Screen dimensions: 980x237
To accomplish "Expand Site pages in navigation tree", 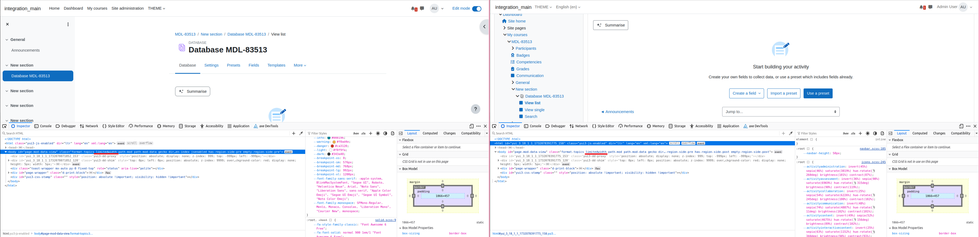I will (x=504, y=28).
